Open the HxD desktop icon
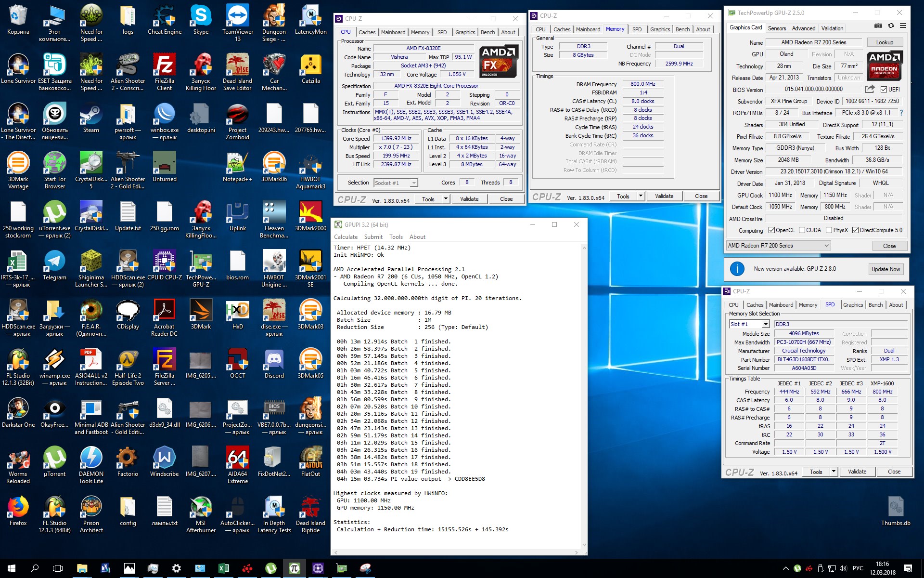The width and height of the screenshot is (924, 578). tap(238, 315)
